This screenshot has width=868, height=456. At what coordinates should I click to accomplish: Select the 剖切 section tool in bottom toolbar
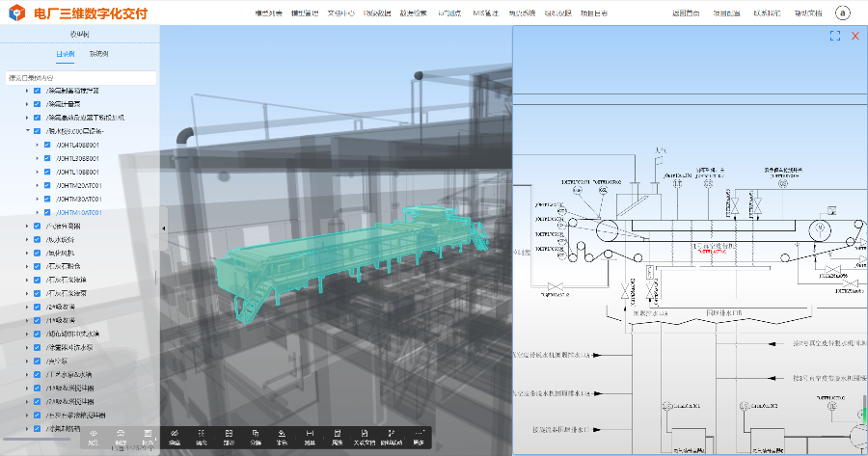229,437
